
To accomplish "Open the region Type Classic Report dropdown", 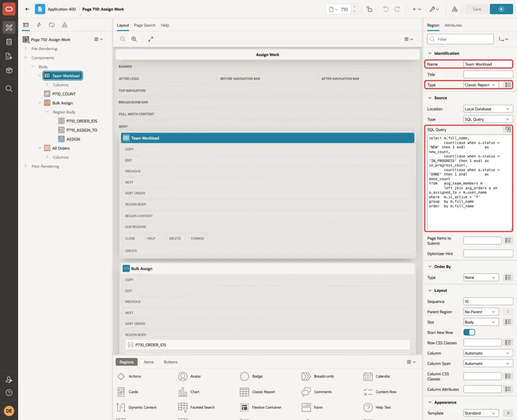I will click(481, 85).
